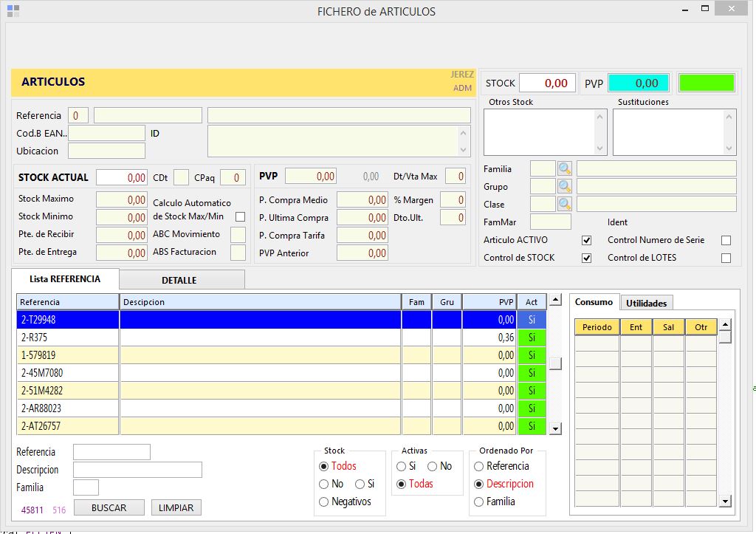Click the Descripcion search input field

click(x=137, y=470)
